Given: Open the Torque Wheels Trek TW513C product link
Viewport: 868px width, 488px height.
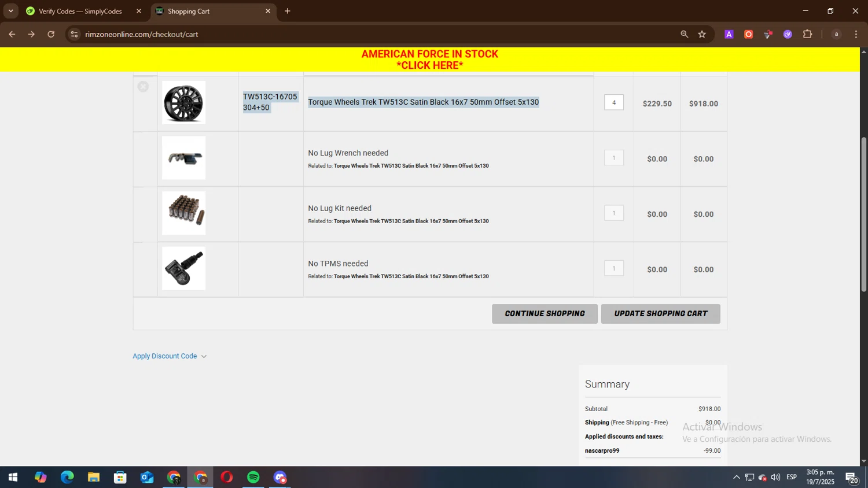Looking at the screenshot, I should (424, 102).
